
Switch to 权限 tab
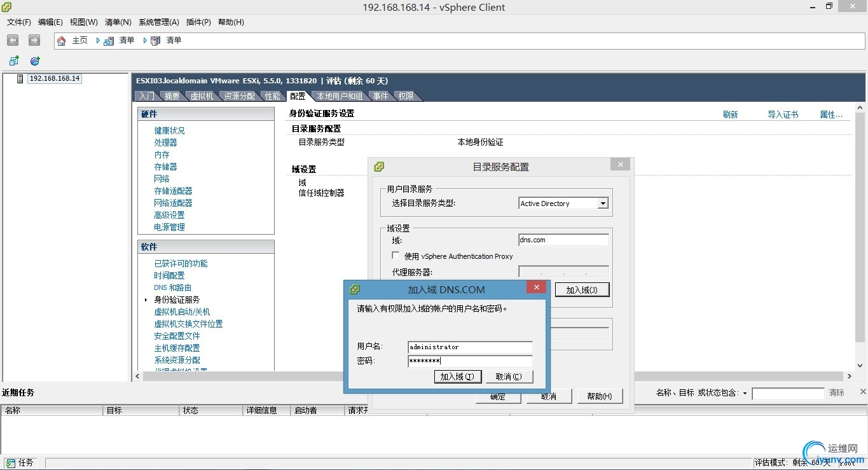(406, 96)
